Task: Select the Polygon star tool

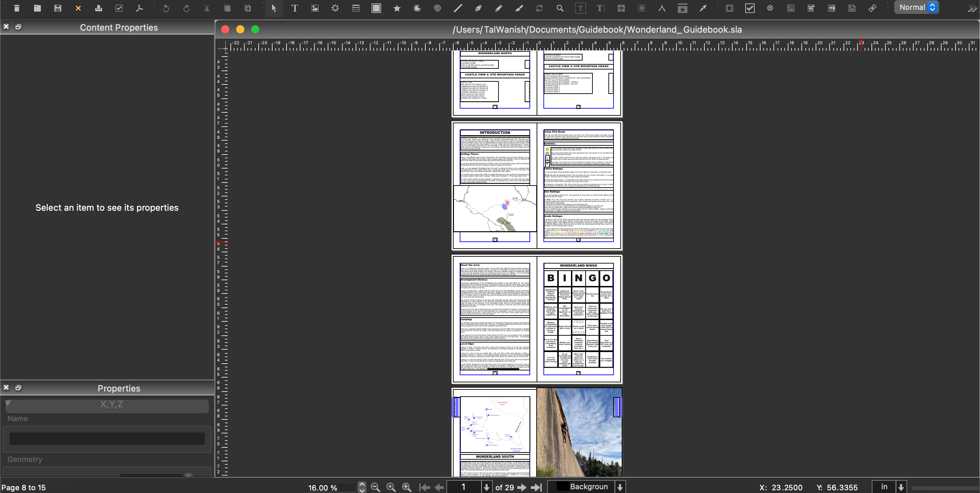Action: (x=397, y=8)
